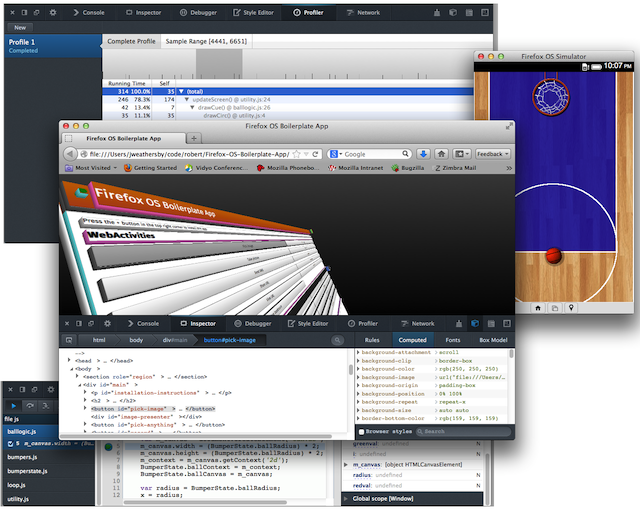Click the browser Back arrow button
The width and height of the screenshot is (640, 510).
pos(70,154)
